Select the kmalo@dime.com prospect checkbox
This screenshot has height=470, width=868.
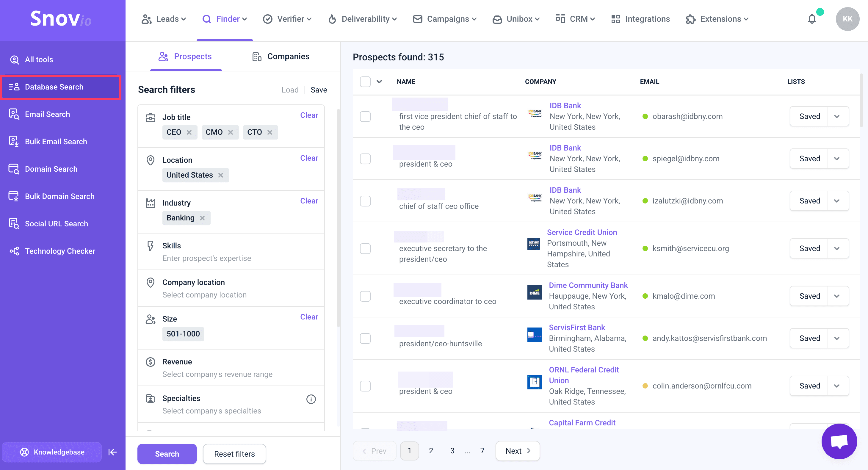(365, 296)
